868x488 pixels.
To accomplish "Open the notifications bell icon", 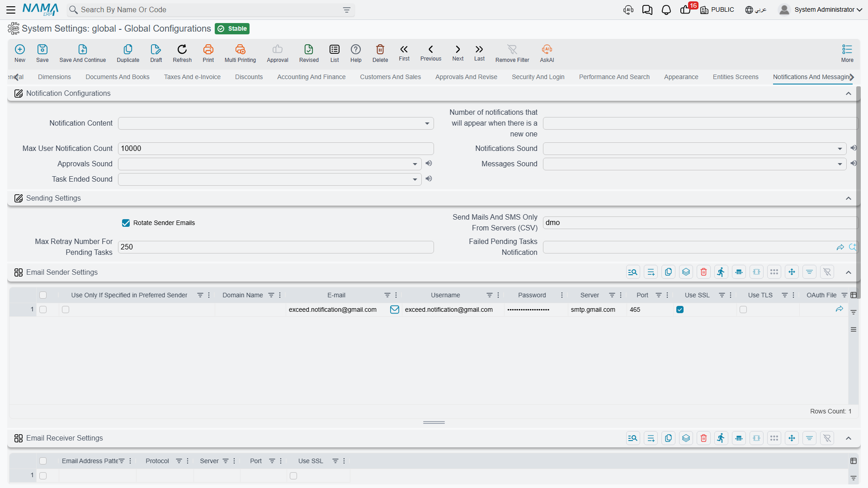I will [x=666, y=10].
